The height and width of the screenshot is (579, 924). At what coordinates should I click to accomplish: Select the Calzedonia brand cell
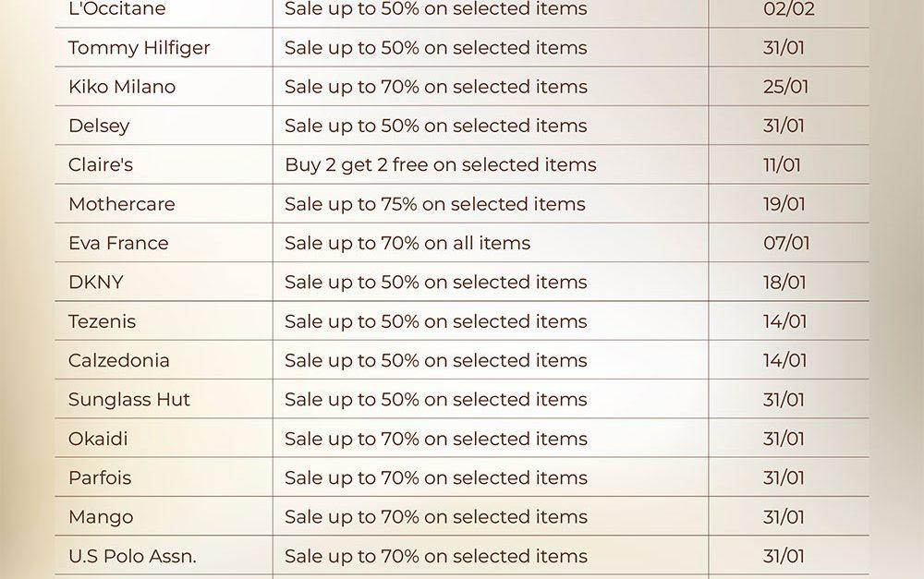click(119, 361)
